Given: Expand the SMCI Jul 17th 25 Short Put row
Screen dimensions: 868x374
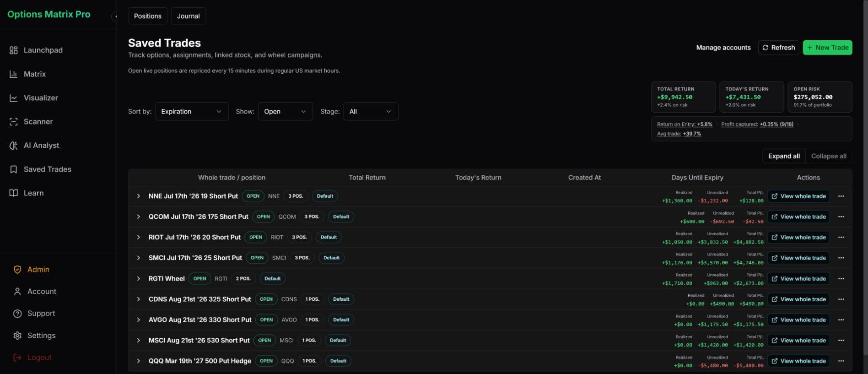Looking at the screenshot, I should pyautogui.click(x=138, y=258).
